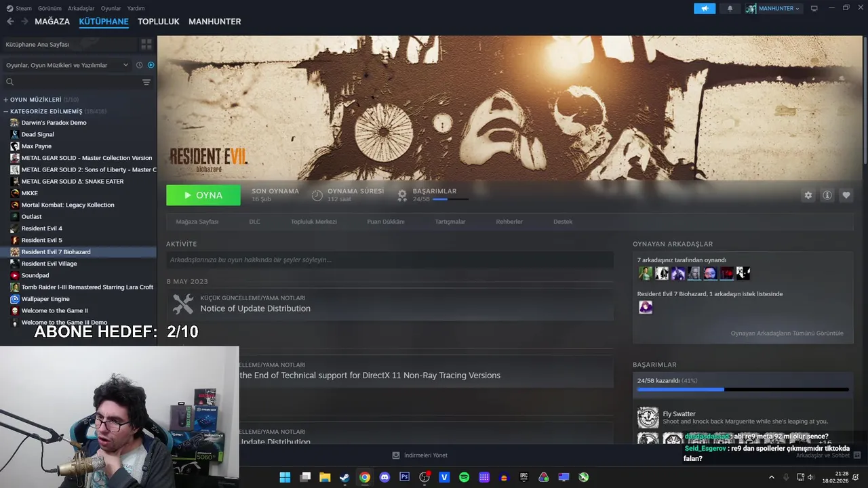Expand the OYUN MÜZİKLERİ category
This screenshot has height=488, width=868.
click(41, 100)
